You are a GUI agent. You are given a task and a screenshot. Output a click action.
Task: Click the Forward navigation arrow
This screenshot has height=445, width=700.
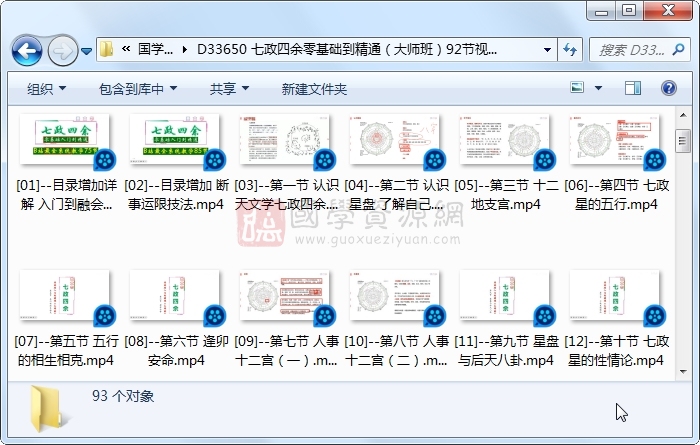coord(62,51)
